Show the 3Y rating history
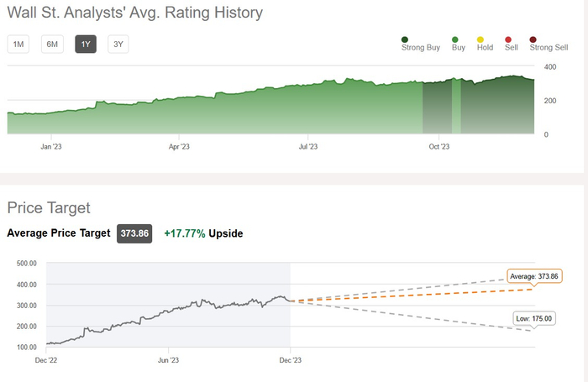The width and height of the screenshot is (588, 382). [118, 44]
